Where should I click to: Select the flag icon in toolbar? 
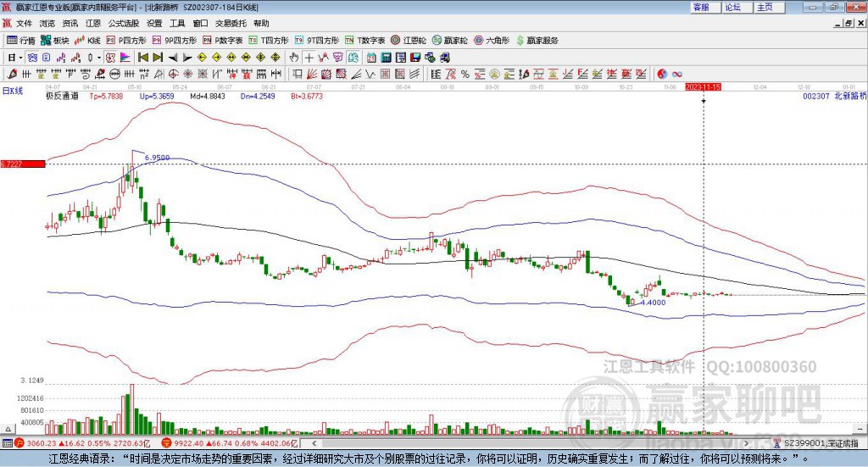tap(125, 58)
